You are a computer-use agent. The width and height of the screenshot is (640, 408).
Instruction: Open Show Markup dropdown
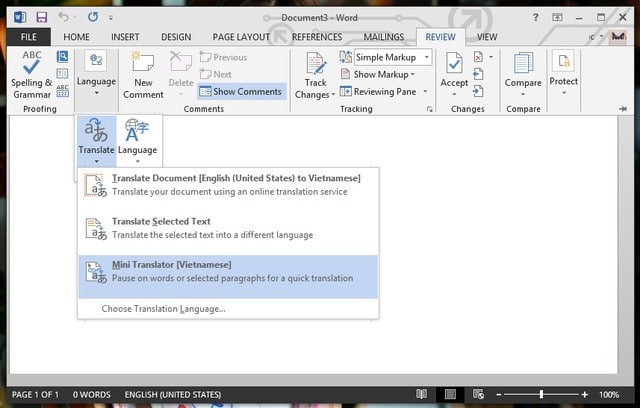pyautogui.click(x=378, y=74)
